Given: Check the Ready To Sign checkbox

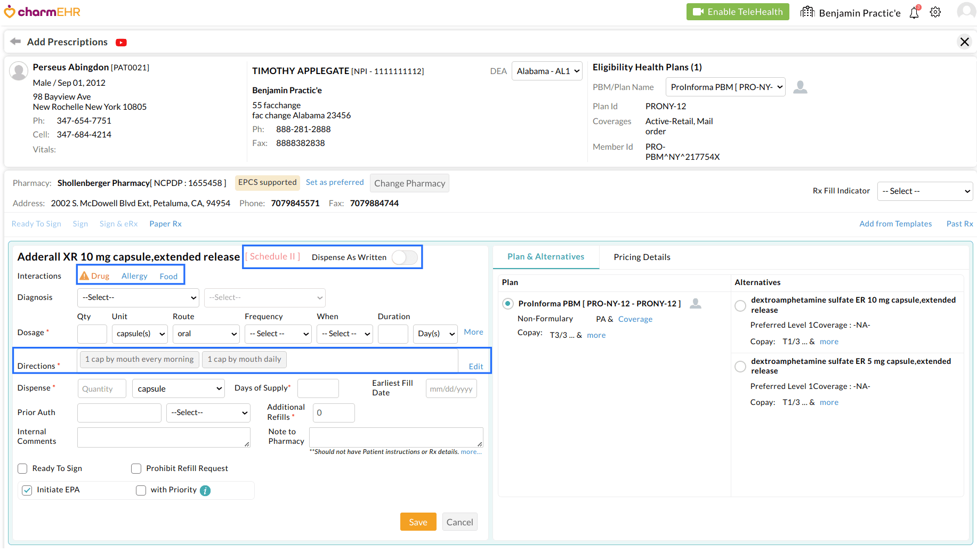Looking at the screenshot, I should [22, 469].
